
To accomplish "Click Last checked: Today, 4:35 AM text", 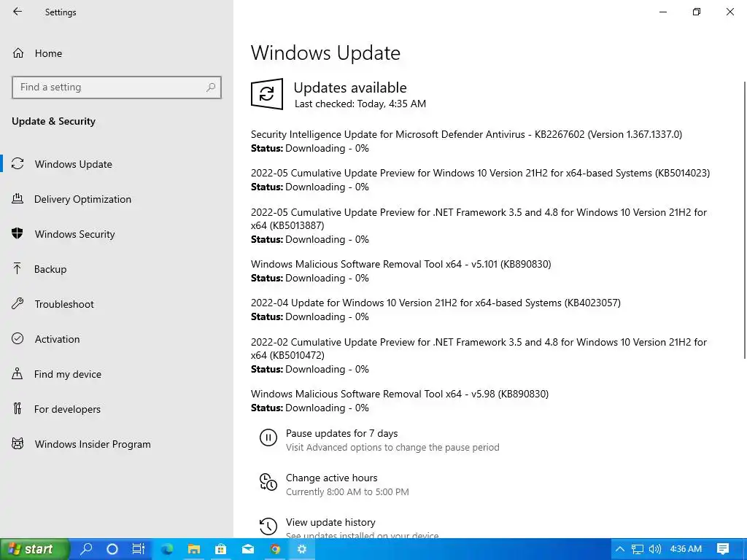I will (x=360, y=104).
